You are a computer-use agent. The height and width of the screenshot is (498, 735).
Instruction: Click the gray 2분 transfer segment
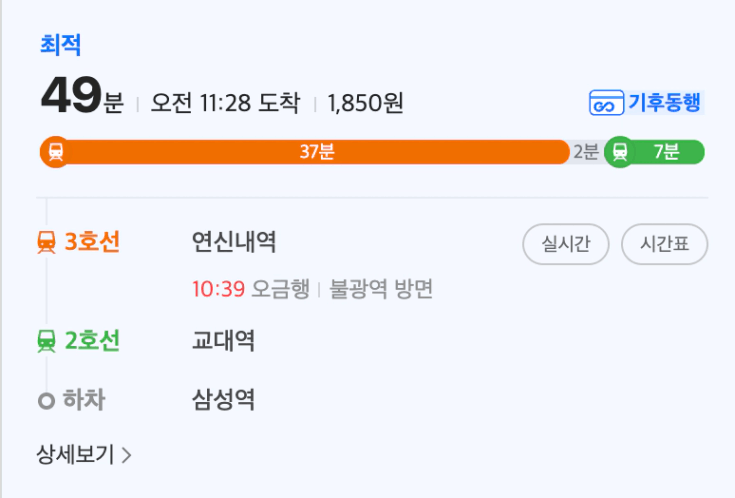(x=586, y=152)
